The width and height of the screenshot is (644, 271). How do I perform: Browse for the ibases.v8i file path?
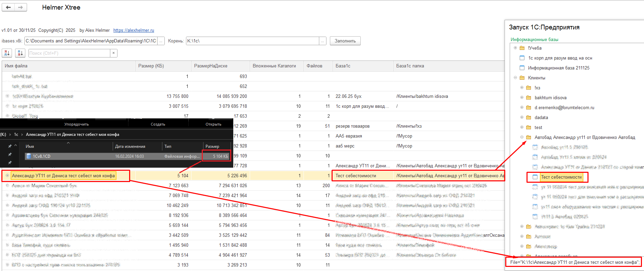coord(161,41)
